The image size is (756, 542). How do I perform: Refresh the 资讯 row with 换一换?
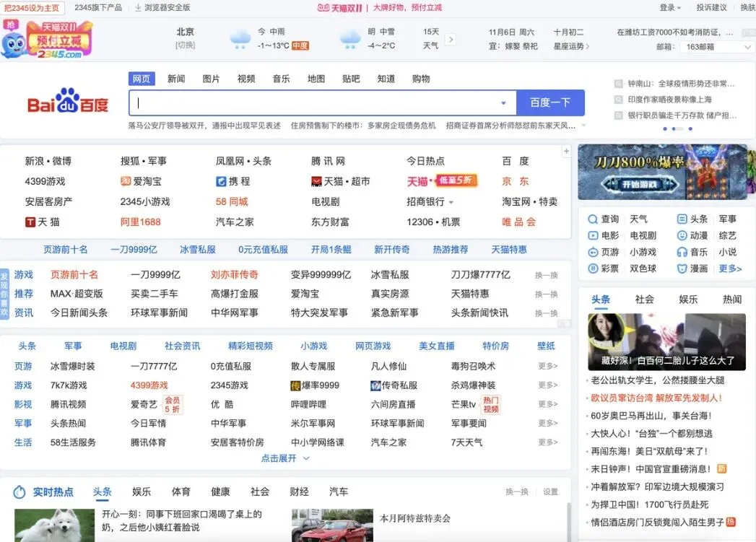[546, 313]
